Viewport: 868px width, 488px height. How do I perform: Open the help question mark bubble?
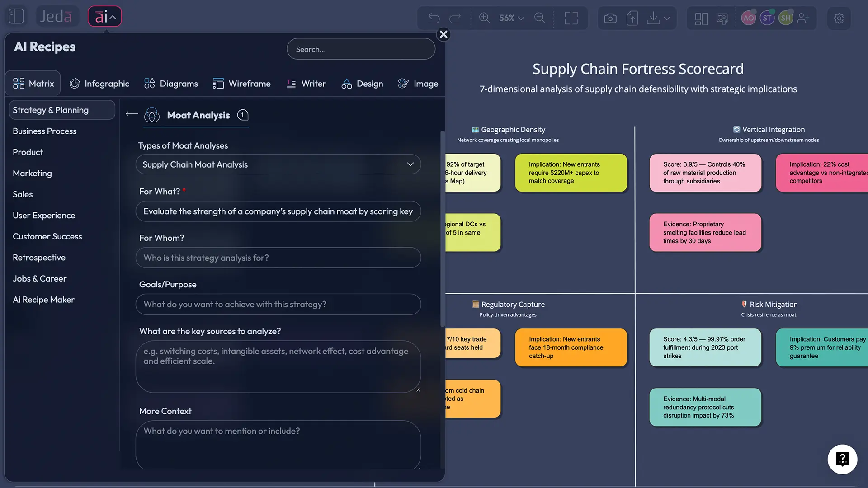tap(842, 459)
